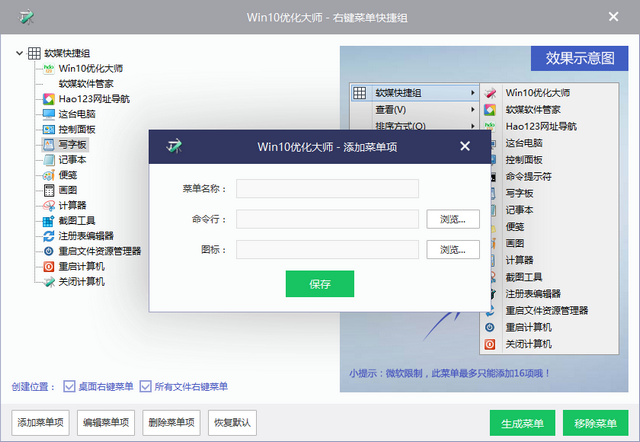
Task: Select the 计算器 icon in left tree
Action: coord(49,205)
